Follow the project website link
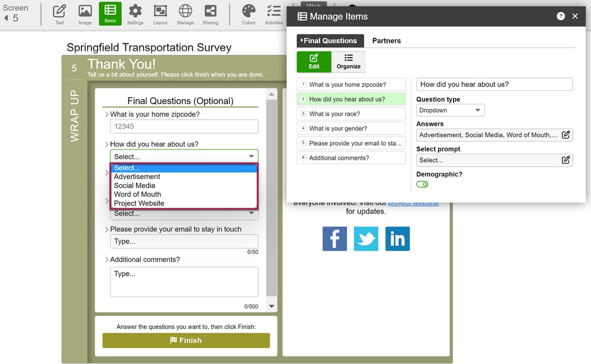 [x=413, y=203]
